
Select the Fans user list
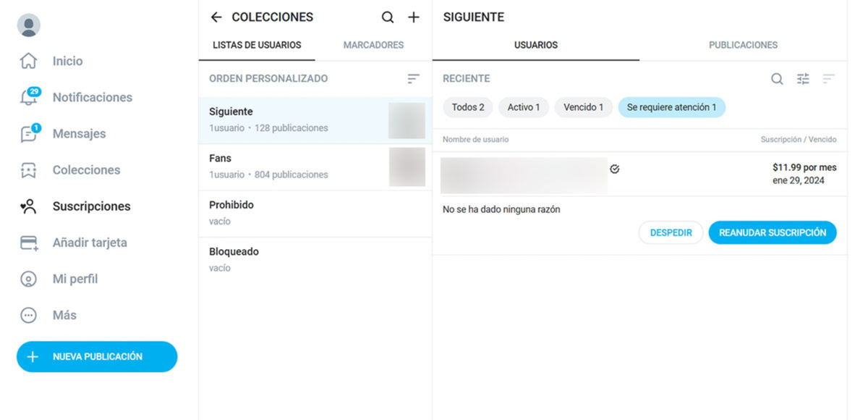(x=289, y=167)
